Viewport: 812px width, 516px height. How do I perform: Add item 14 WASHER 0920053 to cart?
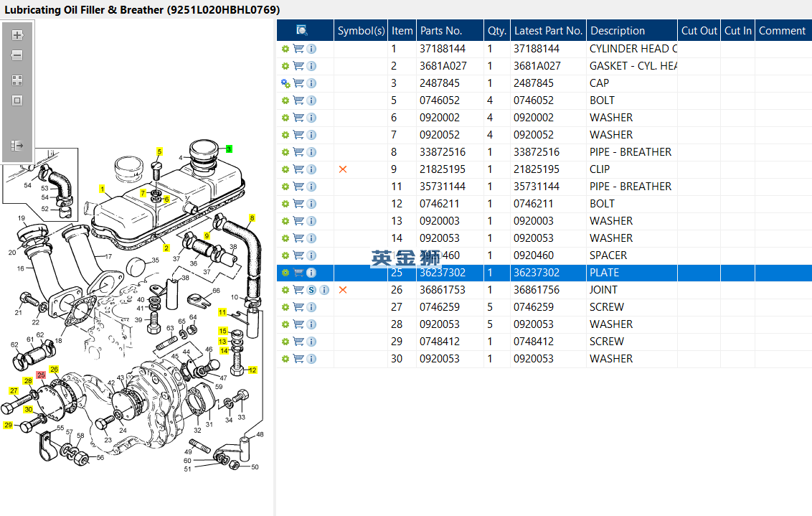coord(298,238)
